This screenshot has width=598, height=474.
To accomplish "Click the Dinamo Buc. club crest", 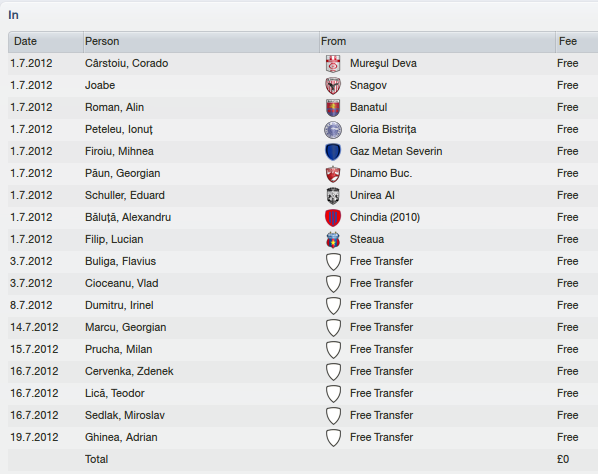I will (333, 174).
